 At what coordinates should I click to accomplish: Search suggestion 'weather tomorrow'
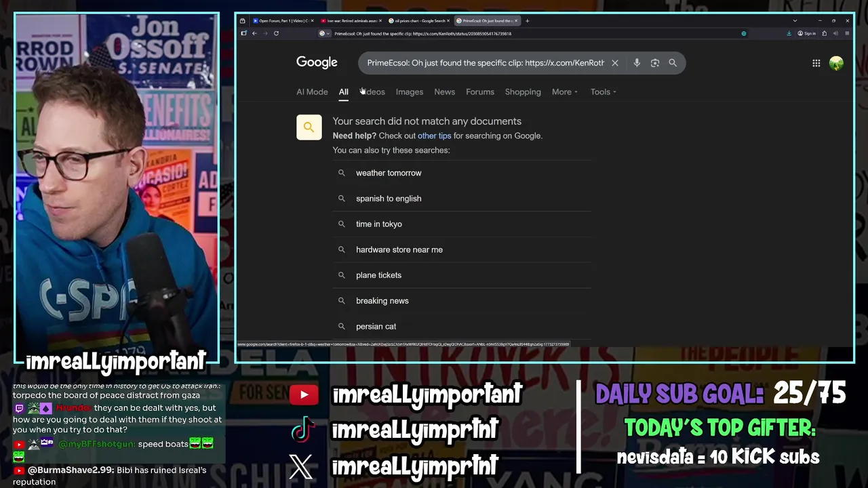click(462, 173)
